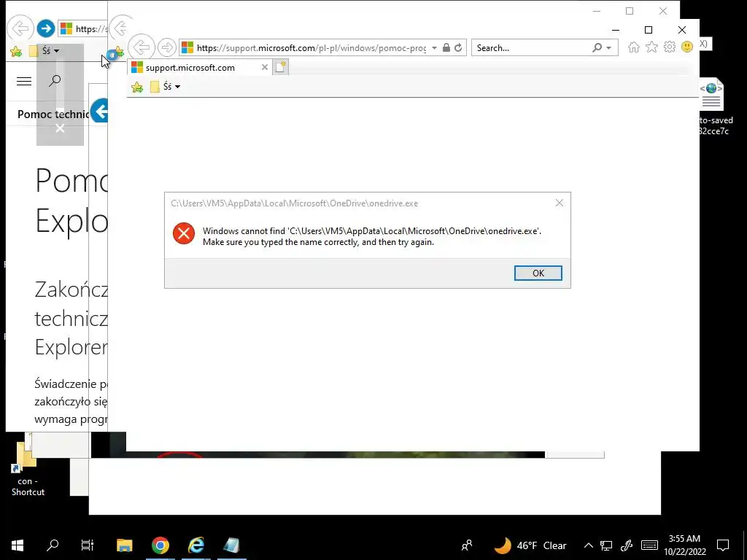Open the network icon in system tray
747x560 pixels.
point(606,545)
